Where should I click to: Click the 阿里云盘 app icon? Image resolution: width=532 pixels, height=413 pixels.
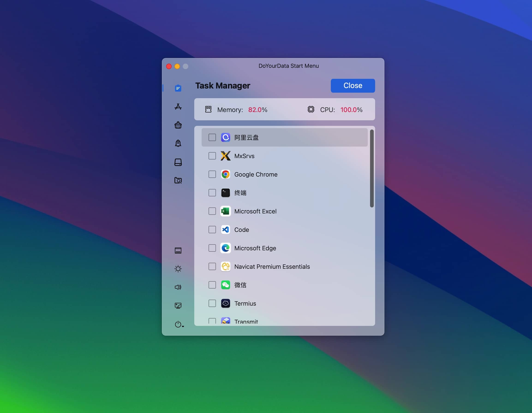tap(226, 138)
